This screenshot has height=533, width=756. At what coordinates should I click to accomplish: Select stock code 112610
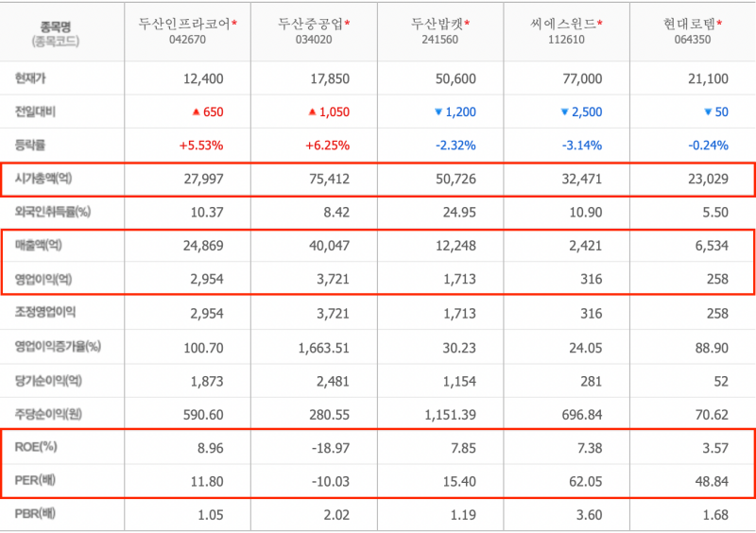tap(566, 40)
